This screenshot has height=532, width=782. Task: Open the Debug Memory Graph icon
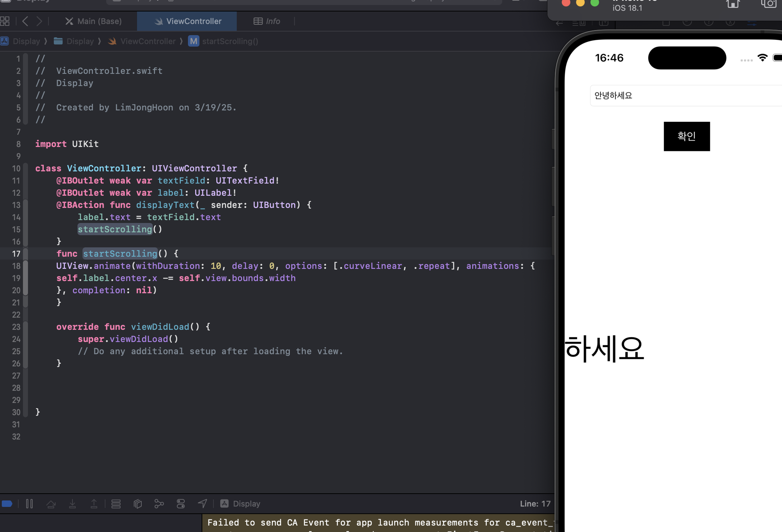click(x=159, y=504)
